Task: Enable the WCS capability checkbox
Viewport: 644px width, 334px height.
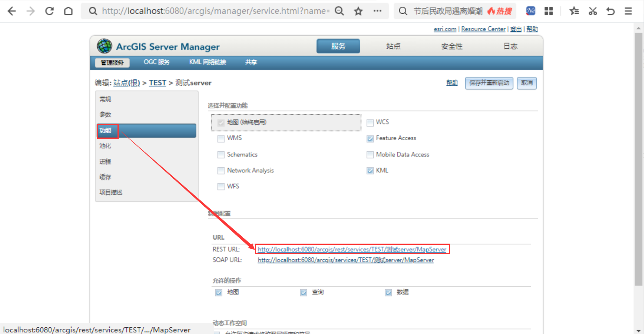Action: [370, 123]
